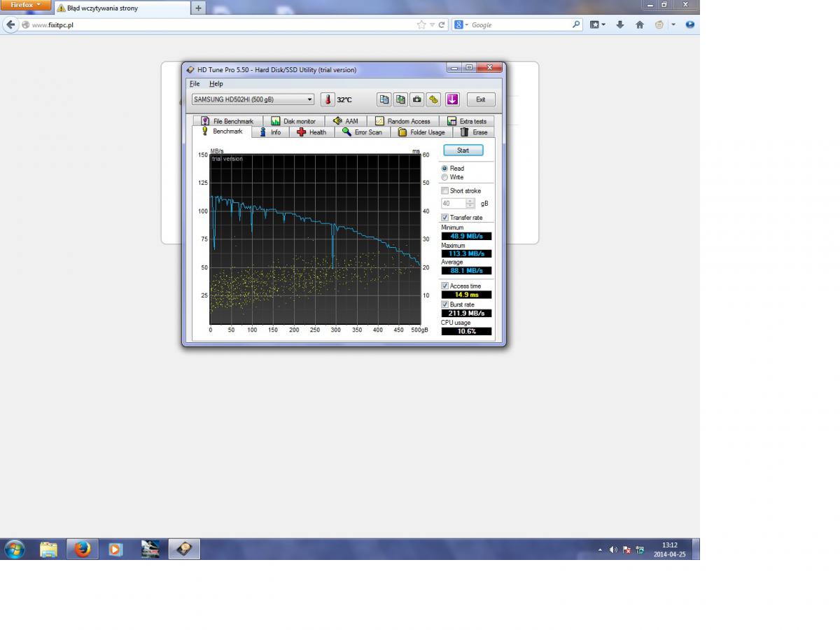Open Firefox downloads arrow

point(620,24)
